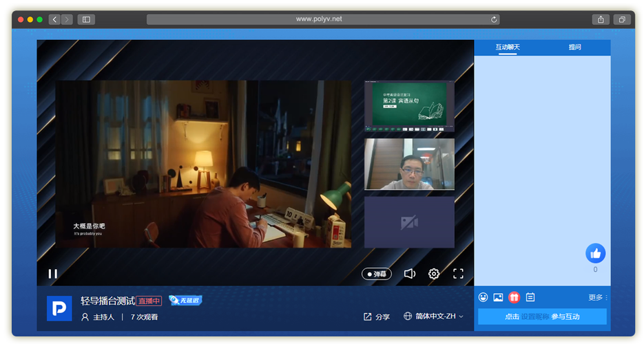Image resolution: width=644 pixels, height=344 pixels.
Task: Open the bulletin note icon in chat
Action: point(530,297)
